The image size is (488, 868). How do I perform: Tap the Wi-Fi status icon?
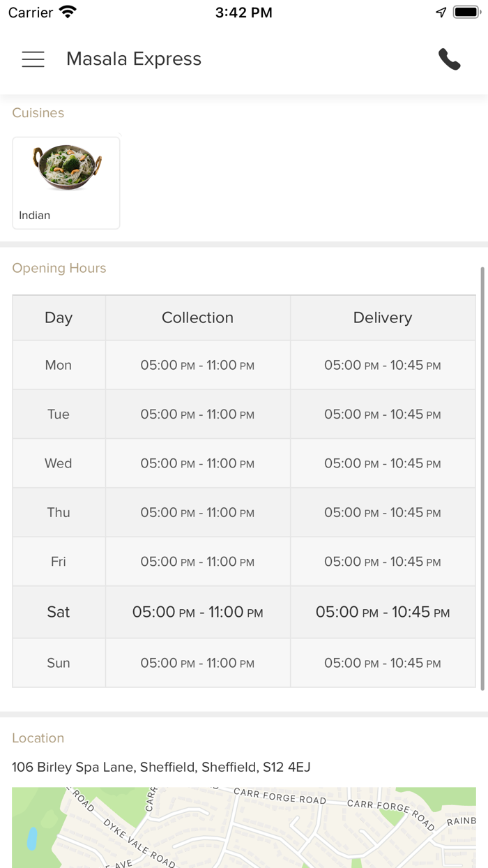tap(68, 12)
